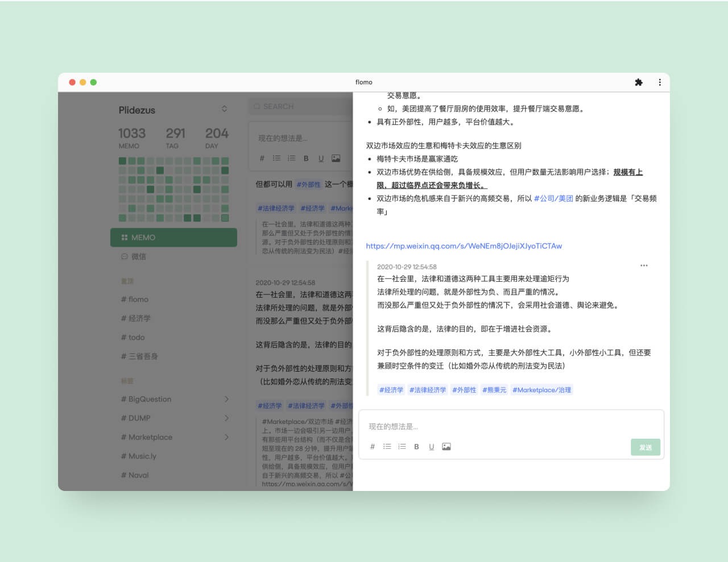The image size is (728, 562).
Task: Select the MEMO sidebar tab
Action: pyautogui.click(x=173, y=238)
